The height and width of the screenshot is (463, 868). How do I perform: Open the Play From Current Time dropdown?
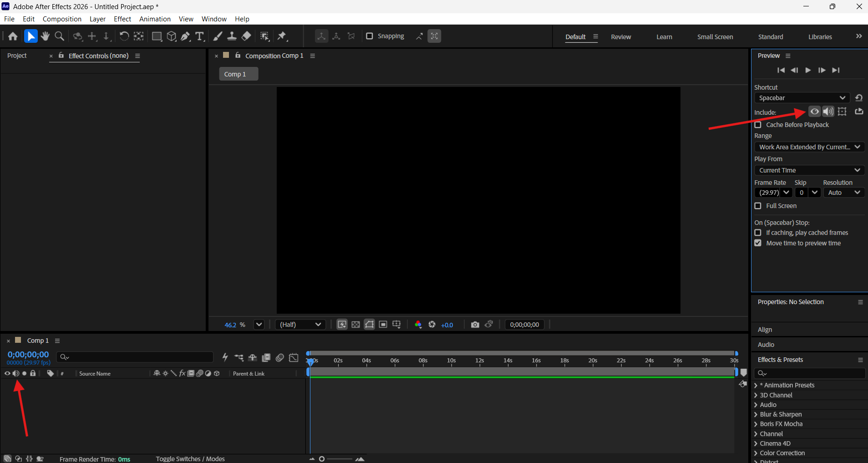[x=809, y=170]
